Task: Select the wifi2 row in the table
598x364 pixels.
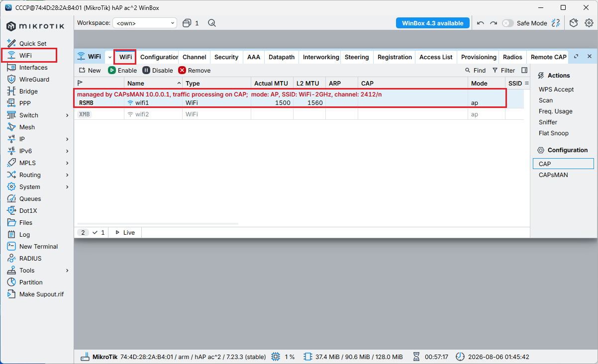Action: (299, 114)
